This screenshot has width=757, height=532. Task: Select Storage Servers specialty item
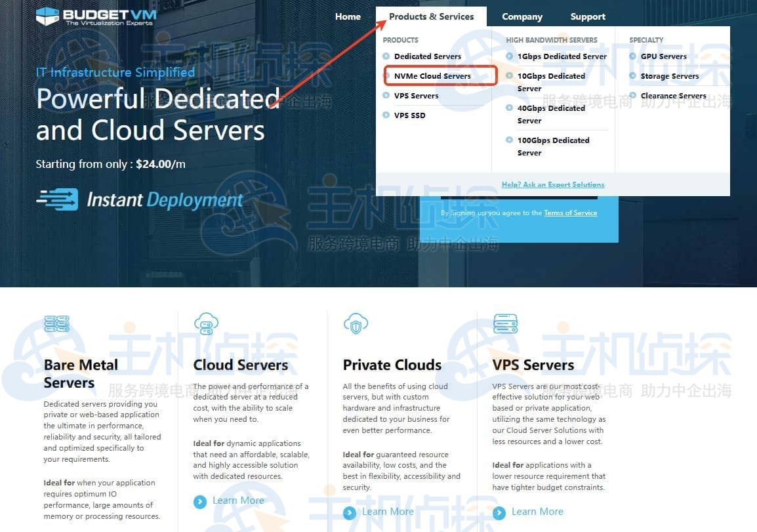coord(670,76)
